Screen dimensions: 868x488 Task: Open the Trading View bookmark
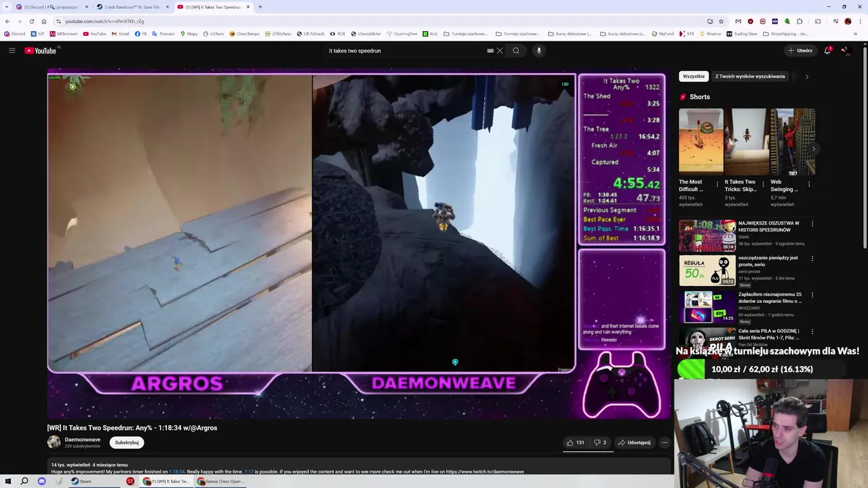[741, 33]
